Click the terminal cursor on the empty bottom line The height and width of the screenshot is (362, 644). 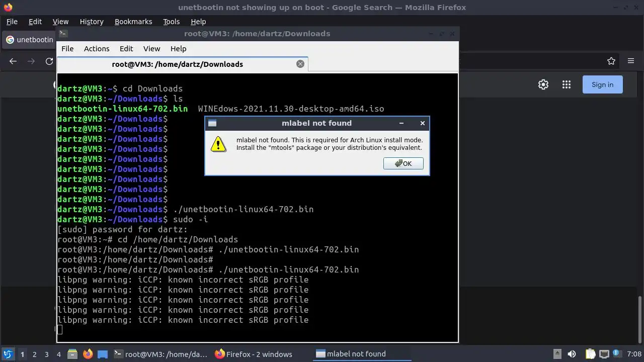pos(60,330)
